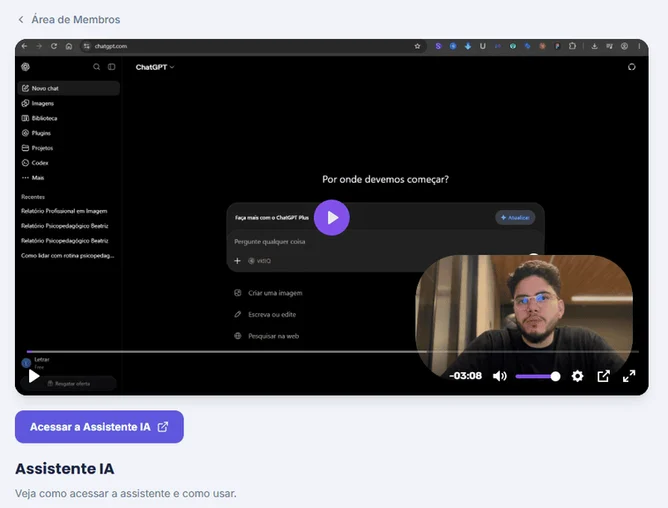Click the temporary chat icon top right

(632, 67)
